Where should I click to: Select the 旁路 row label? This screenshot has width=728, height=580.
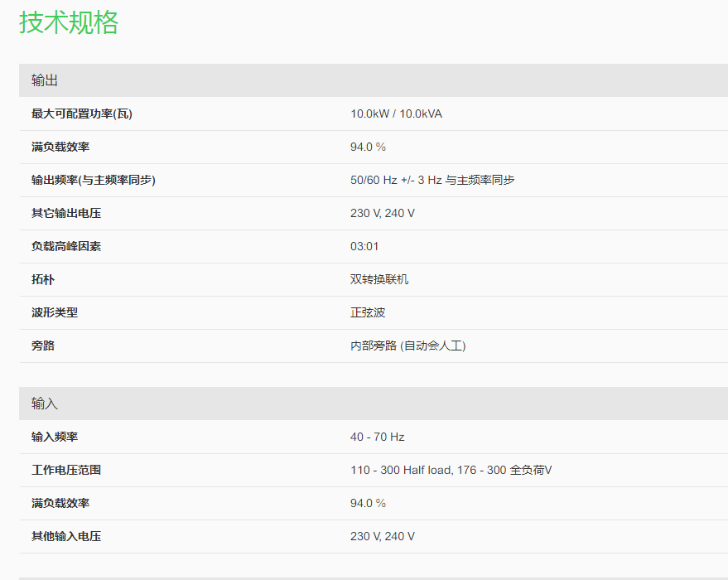[x=43, y=346]
